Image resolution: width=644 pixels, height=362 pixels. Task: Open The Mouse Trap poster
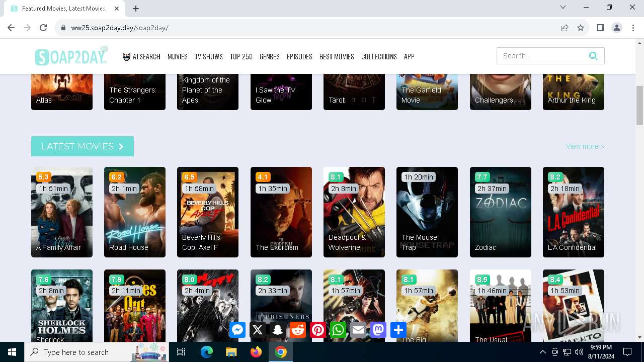427,212
